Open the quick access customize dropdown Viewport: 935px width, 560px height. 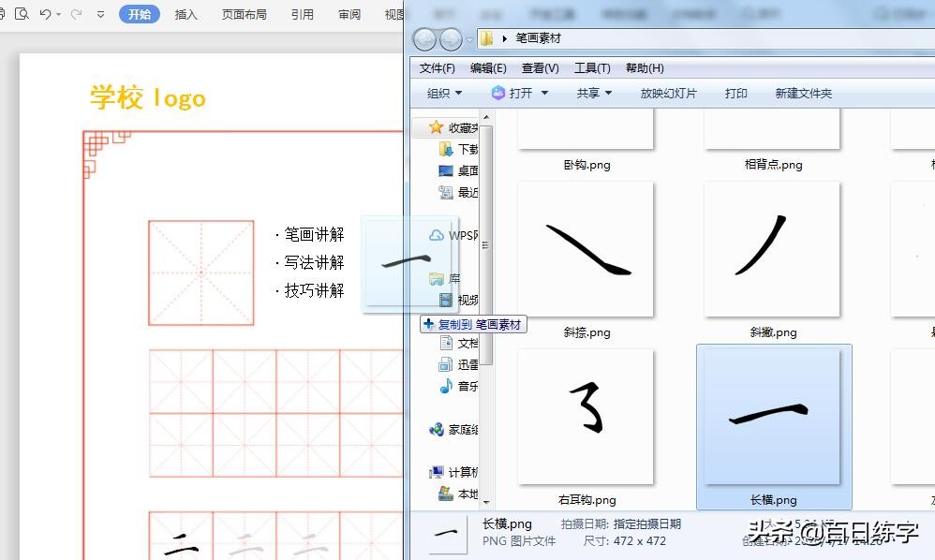coord(101,14)
